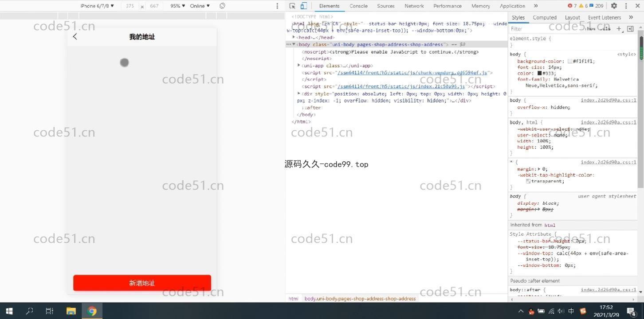
Task: Open the DevTools customize three-dot menu
Action: coord(626,6)
